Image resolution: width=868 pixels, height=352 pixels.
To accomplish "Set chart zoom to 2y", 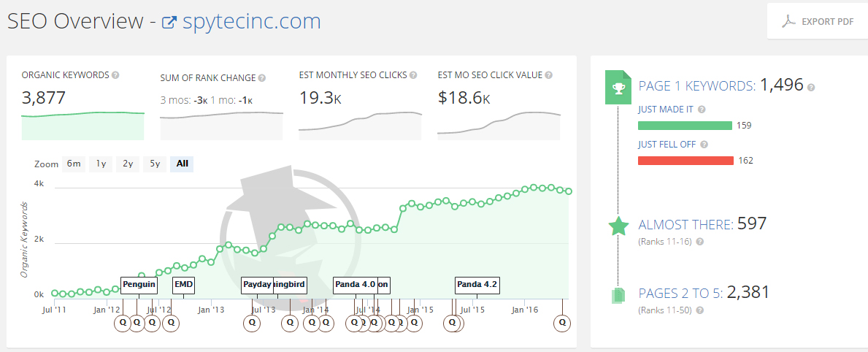I will point(128,164).
